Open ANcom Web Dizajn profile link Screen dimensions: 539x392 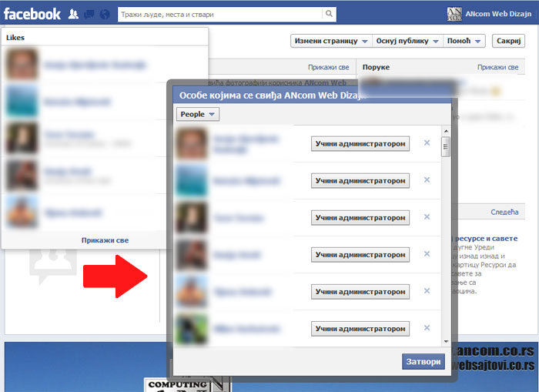498,14
